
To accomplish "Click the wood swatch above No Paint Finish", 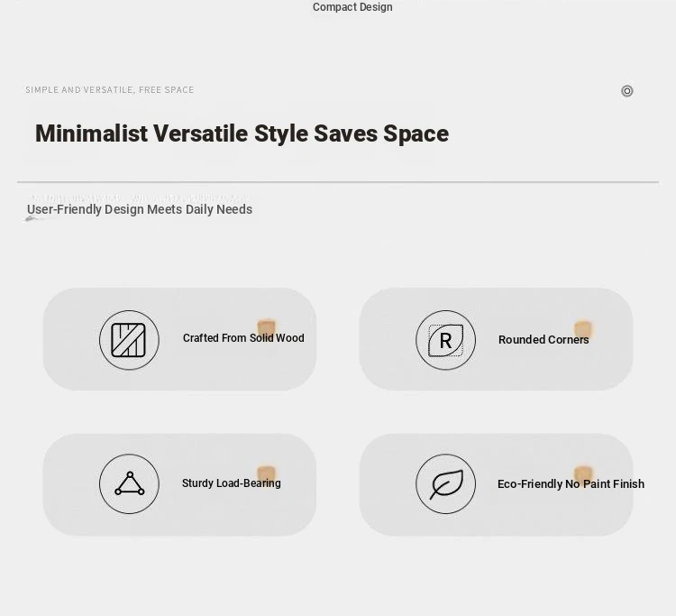I will pos(583,473).
